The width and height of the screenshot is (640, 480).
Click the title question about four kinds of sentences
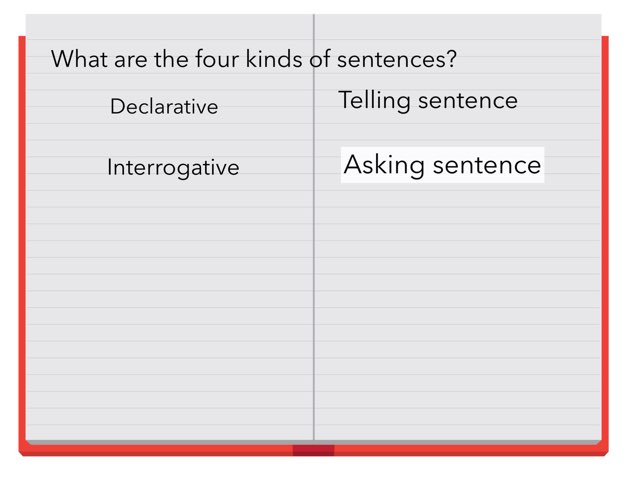coord(254,59)
